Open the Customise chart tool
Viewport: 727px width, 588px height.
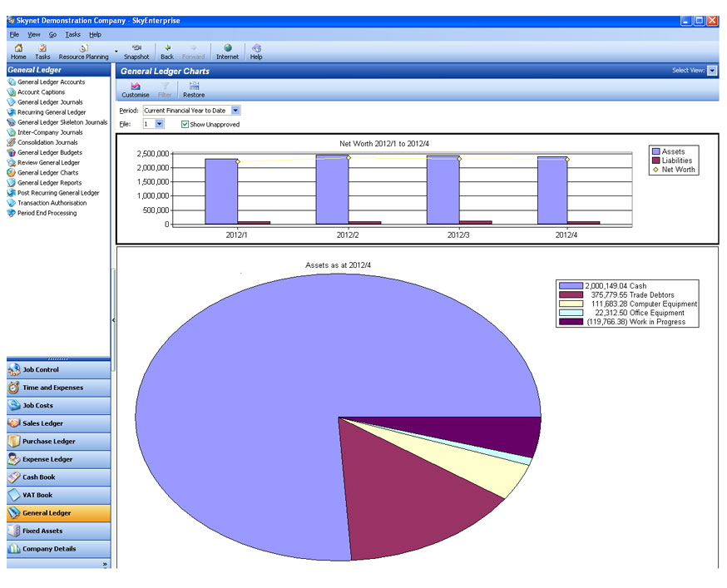[135, 90]
